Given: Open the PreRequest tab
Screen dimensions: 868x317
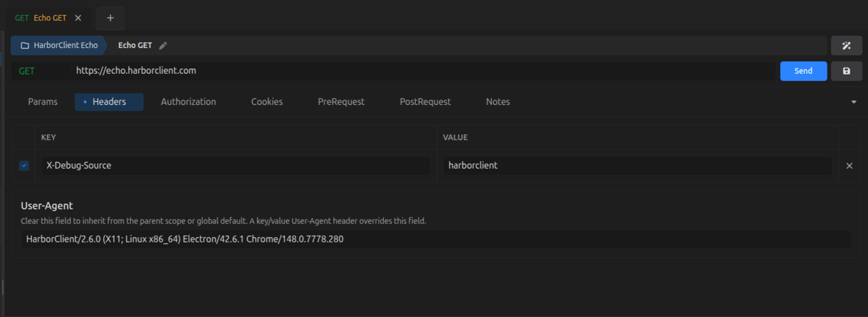Looking at the screenshot, I should click(x=341, y=102).
